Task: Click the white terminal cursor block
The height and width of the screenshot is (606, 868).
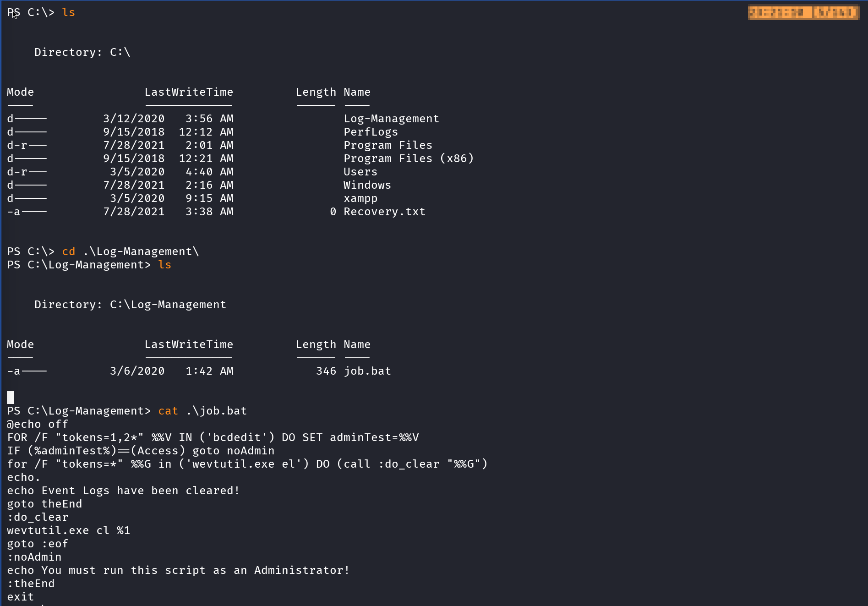Action: [11, 397]
